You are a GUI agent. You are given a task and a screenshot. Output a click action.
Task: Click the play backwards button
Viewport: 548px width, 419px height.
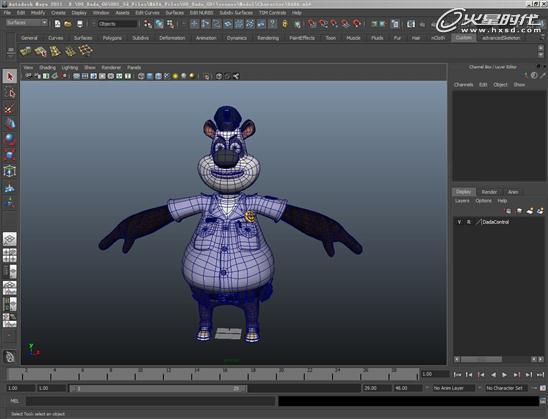click(x=493, y=375)
